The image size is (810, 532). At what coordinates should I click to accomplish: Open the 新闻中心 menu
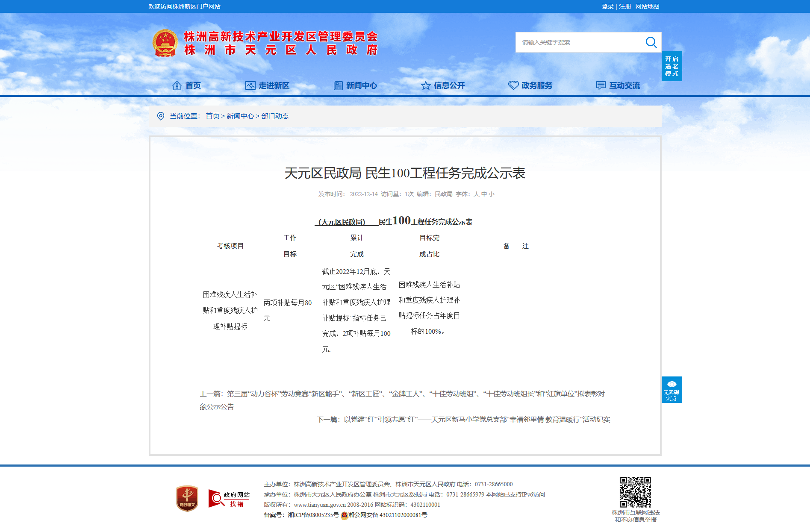pyautogui.click(x=355, y=85)
